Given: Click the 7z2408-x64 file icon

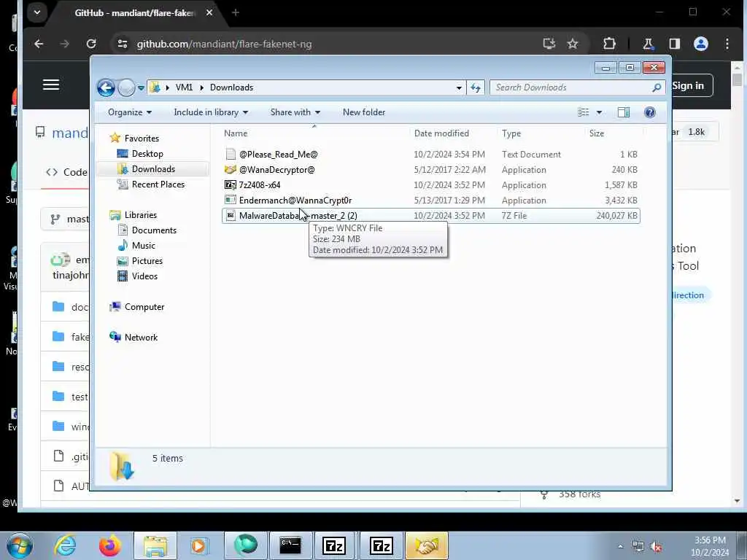Looking at the screenshot, I should pyautogui.click(x=231, y=184).
